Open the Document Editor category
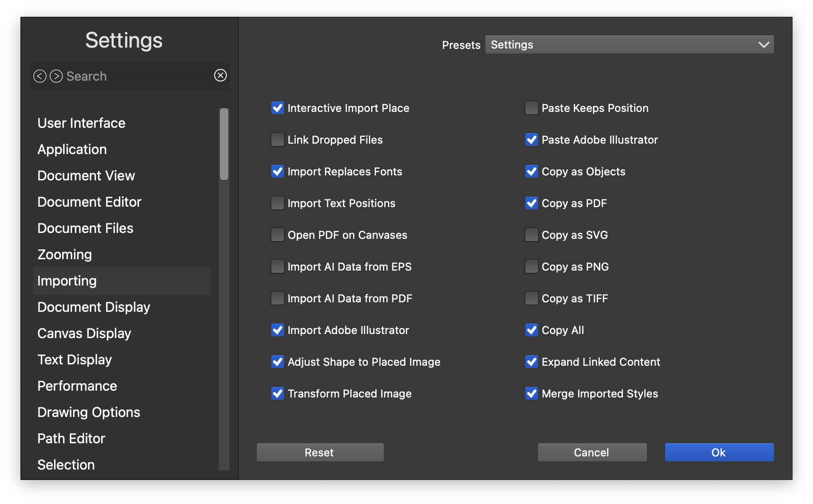Screen dimensions: 813x504 coord(89,202)
